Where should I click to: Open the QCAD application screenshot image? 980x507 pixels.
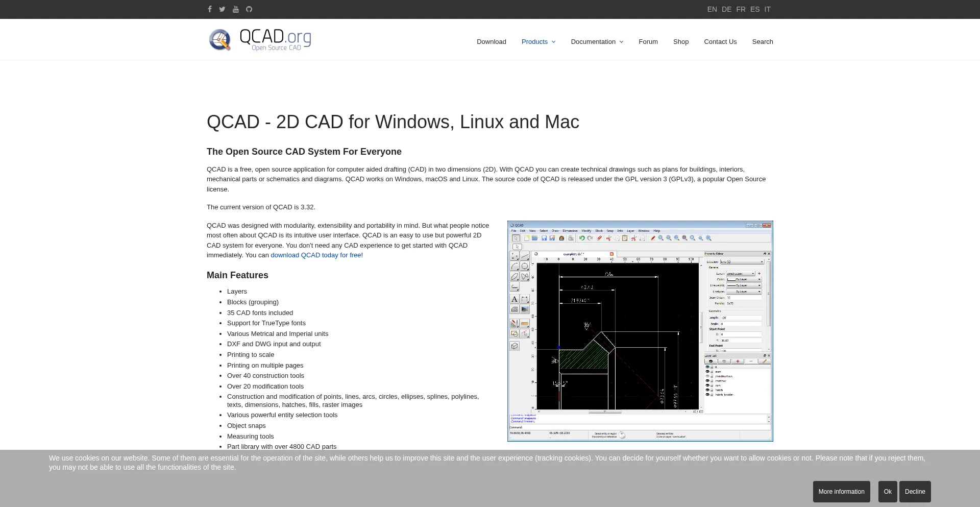(x=640, y=331)
